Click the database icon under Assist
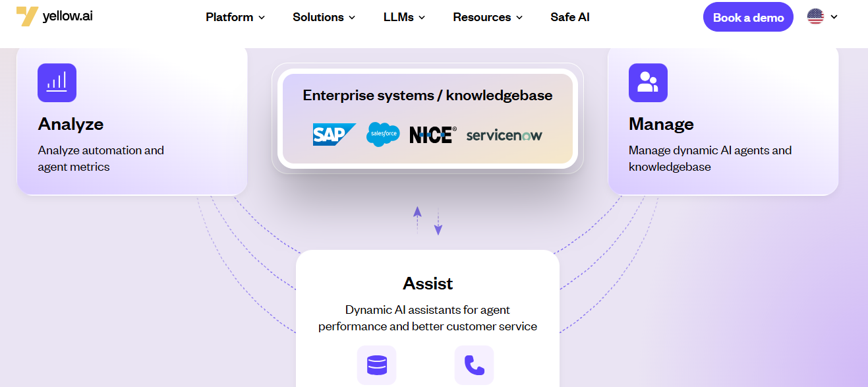The height and width of the screenshot is (387, 868). pos(376,365)
